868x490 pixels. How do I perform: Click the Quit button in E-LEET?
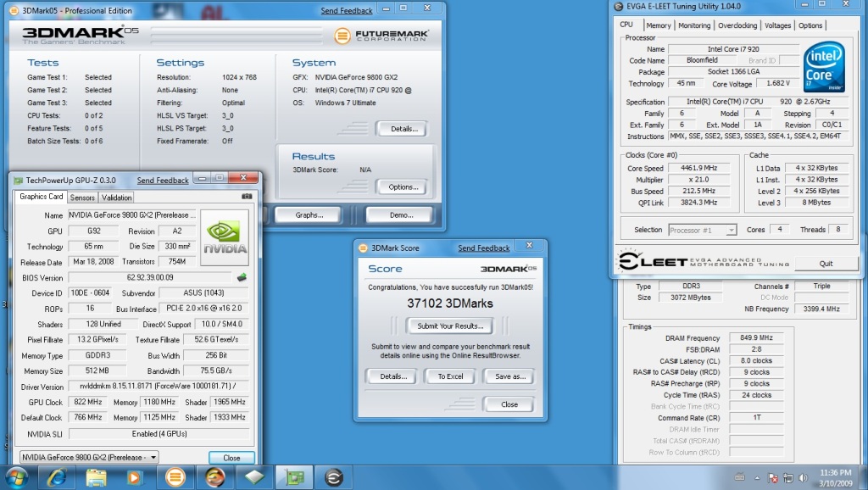tap(826, 264)
